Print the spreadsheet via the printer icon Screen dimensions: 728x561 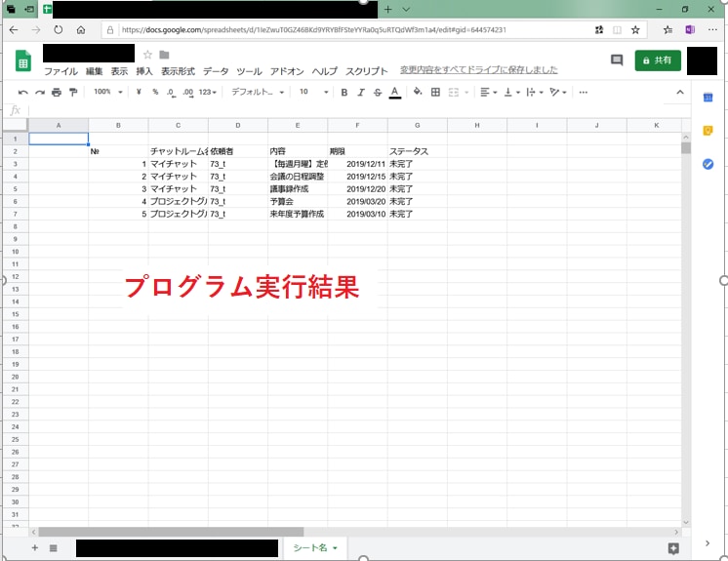pos(57,93)
